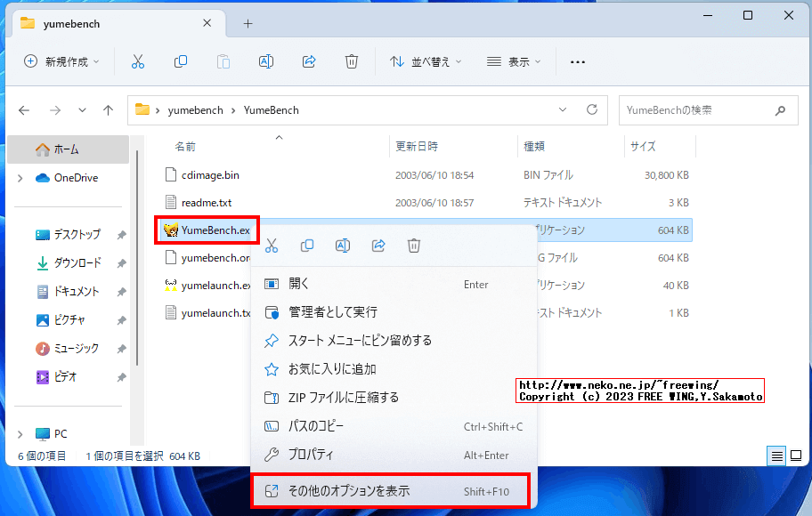The image size is (812, 516).
Task: Click the Copy icon in the toolbar
Action: [181, 61]
